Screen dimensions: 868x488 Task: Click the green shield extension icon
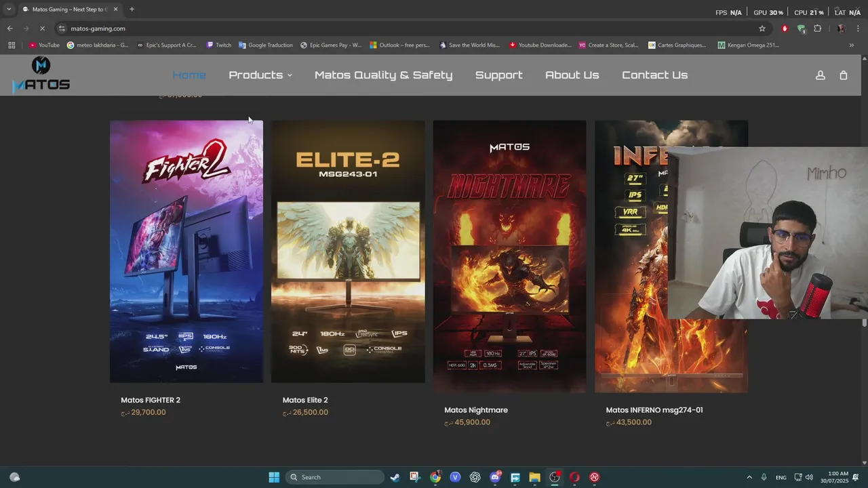801,28
